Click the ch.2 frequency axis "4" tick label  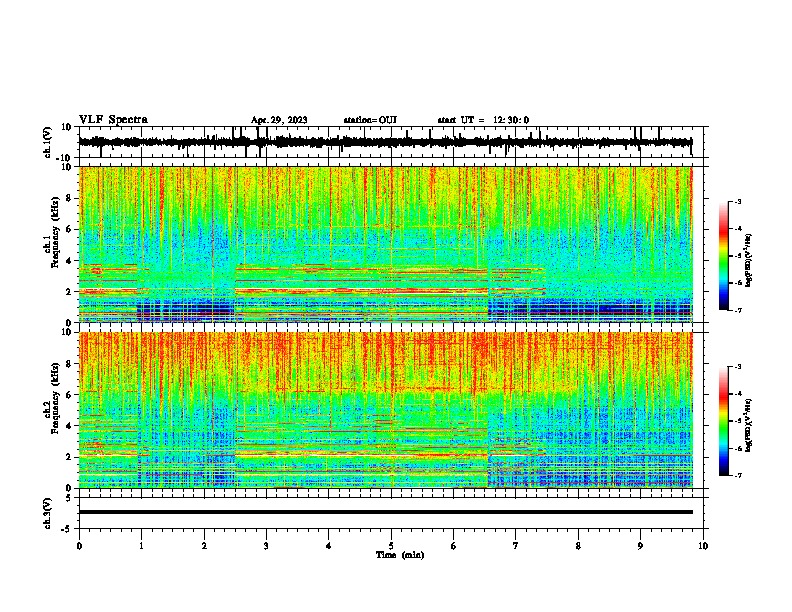[x=69, y=426]
